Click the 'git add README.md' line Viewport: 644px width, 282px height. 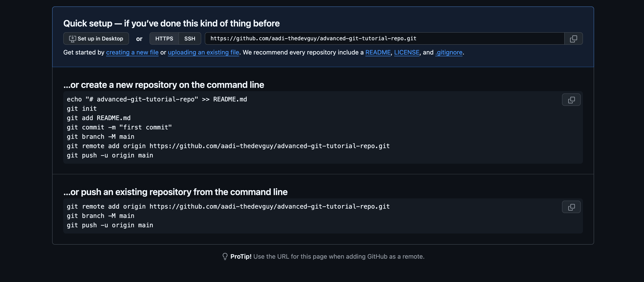pos(98,118)
